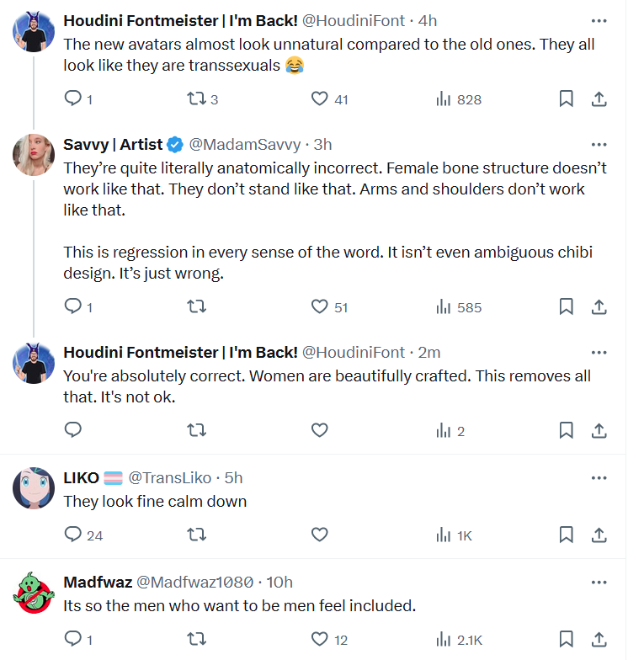
Task: View analytics showing 2.1K views
Action: point(460,640)
